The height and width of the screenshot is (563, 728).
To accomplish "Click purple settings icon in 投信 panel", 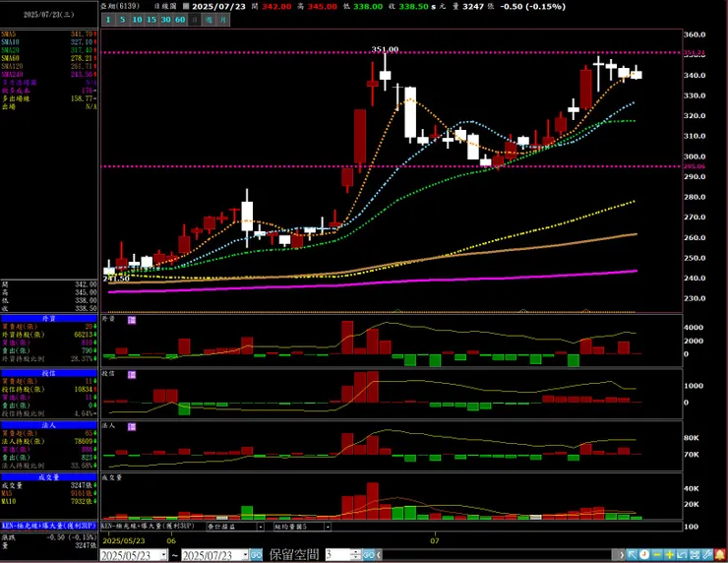I will point(132,374).
